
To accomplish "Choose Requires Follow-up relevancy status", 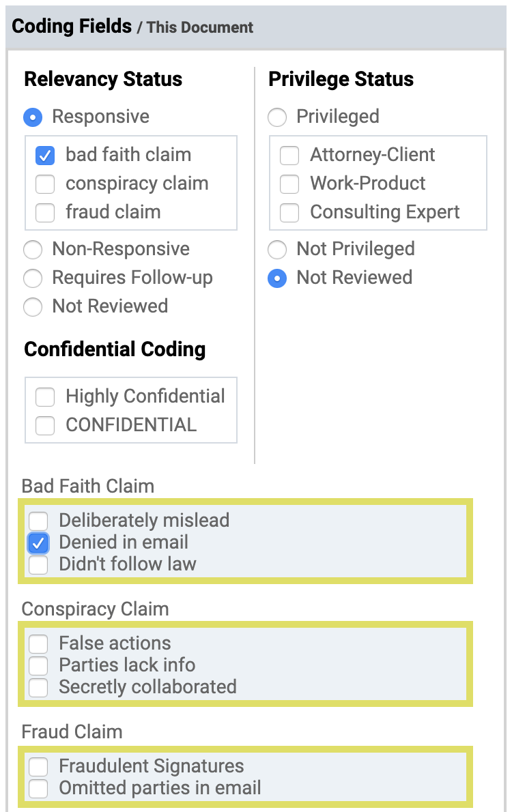I will 33,278.
